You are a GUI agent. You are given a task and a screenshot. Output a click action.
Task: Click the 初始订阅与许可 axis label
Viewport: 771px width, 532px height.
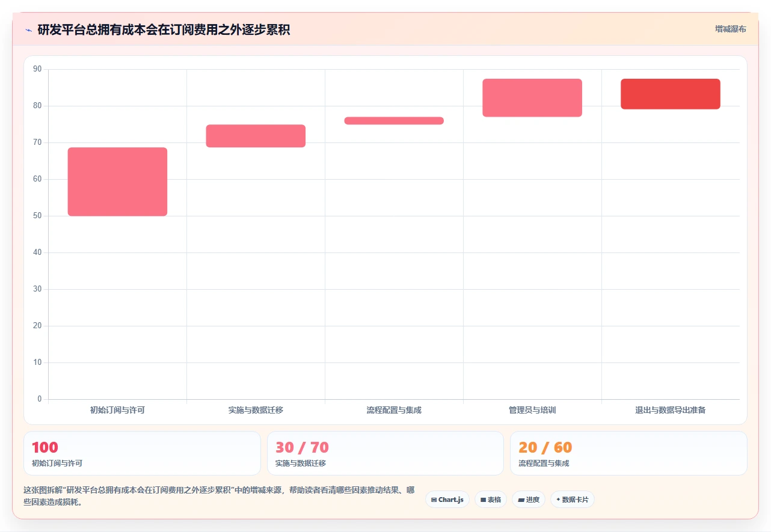pos(117,410)
